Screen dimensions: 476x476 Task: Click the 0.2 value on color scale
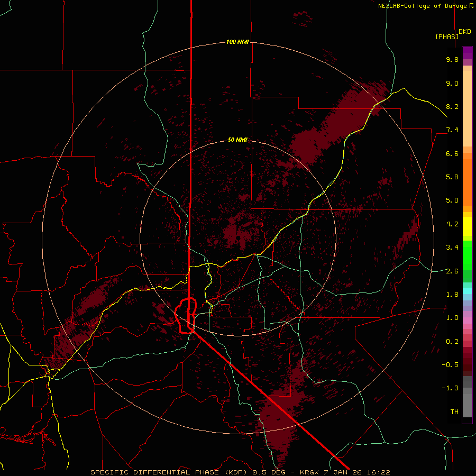(452, 342)
